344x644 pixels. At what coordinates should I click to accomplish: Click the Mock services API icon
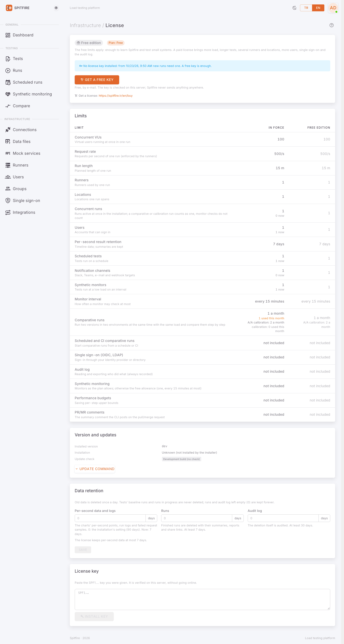[x=8, y=153]
